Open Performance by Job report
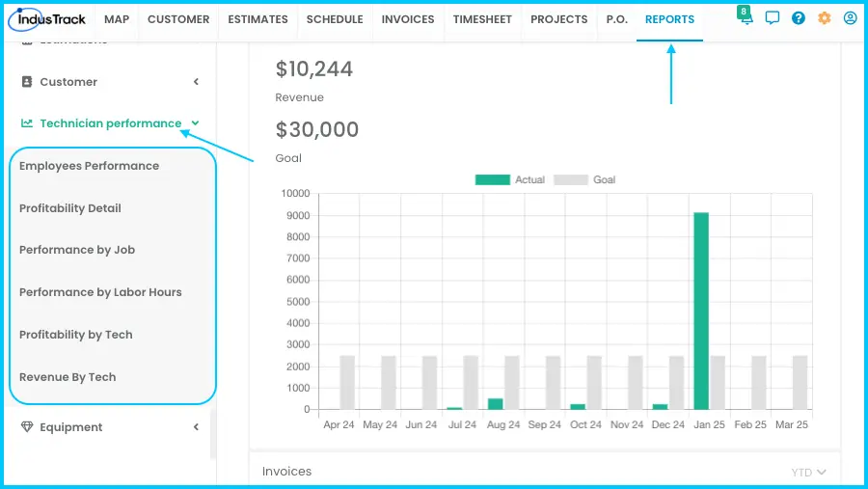 77,250
